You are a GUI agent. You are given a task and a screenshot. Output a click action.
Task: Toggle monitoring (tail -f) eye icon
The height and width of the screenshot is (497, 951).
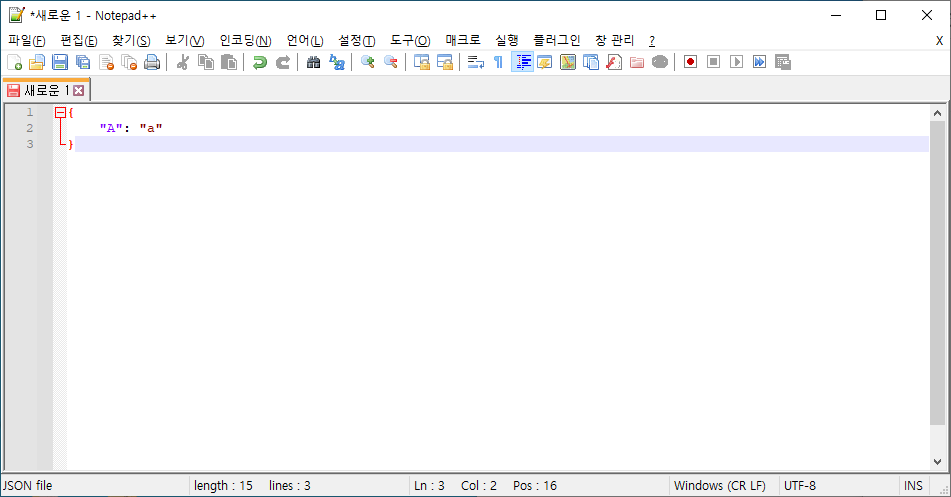click(x=660, y=62)
